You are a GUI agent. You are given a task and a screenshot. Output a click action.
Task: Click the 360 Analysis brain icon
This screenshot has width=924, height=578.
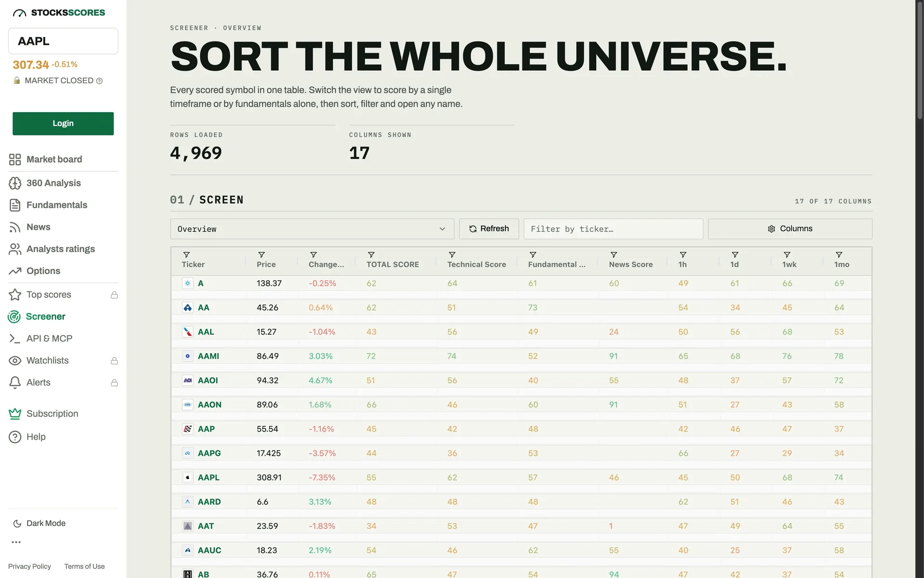click(x=15, y=183)
